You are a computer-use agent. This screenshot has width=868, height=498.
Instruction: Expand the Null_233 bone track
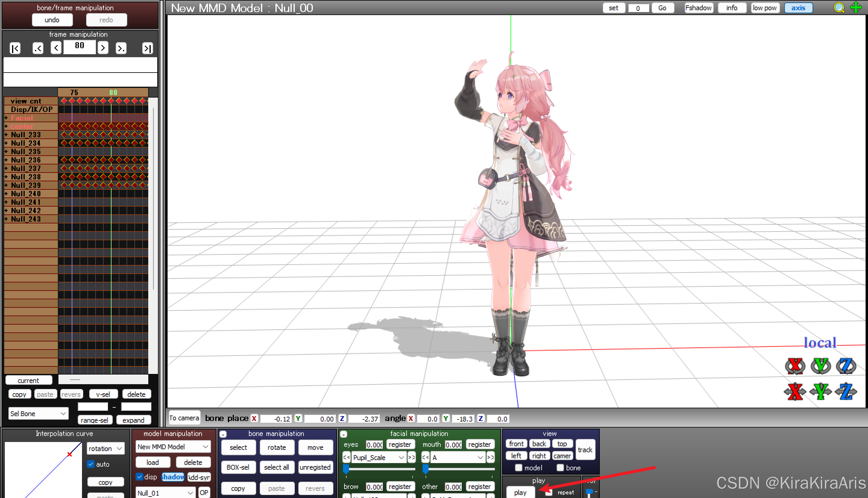click(x=6, y=135)
